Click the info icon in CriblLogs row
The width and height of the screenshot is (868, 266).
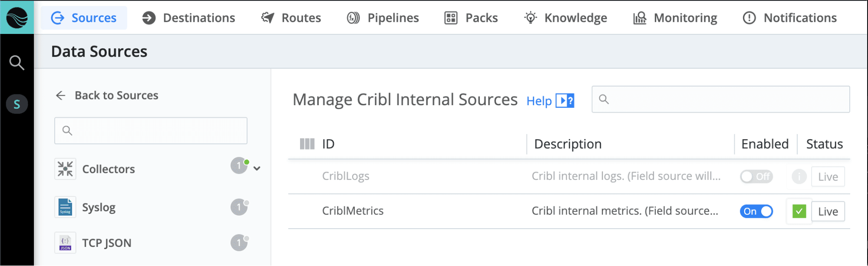(x=799, y=176)
